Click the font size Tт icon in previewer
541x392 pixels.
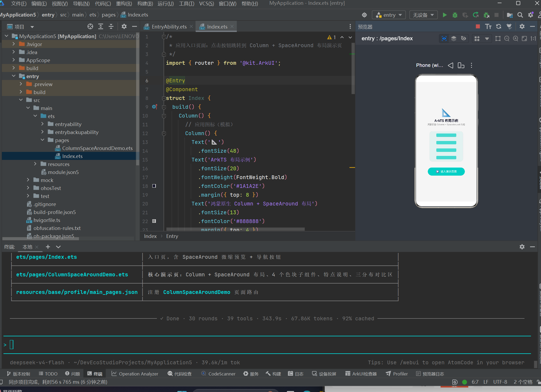tap(488, 26)
